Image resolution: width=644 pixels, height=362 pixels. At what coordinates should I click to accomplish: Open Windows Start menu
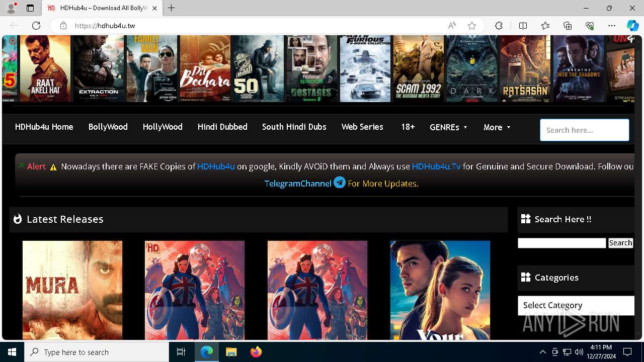click(x=12, y=352)
